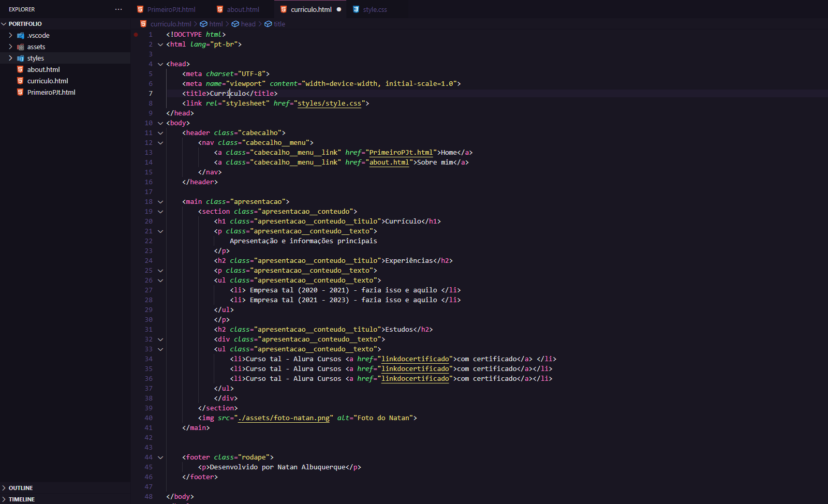Screen dimensions: 828x504
Task: Click the title breadcrumb segment
Action: [x=279, y=24]
